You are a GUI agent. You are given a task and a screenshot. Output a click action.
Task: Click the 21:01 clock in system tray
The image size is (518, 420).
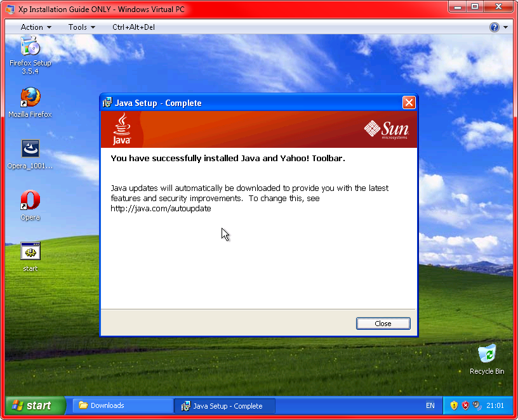click(495, 405)
